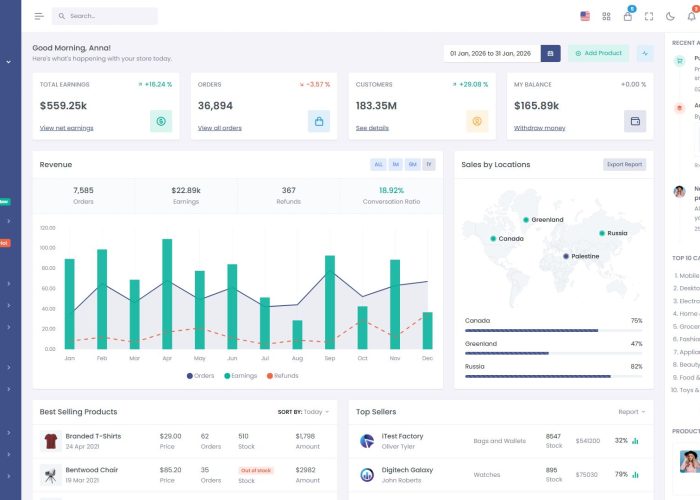Select the ALL revenue filter
This screenshot has width=700, height=500.
pos(378,164)
